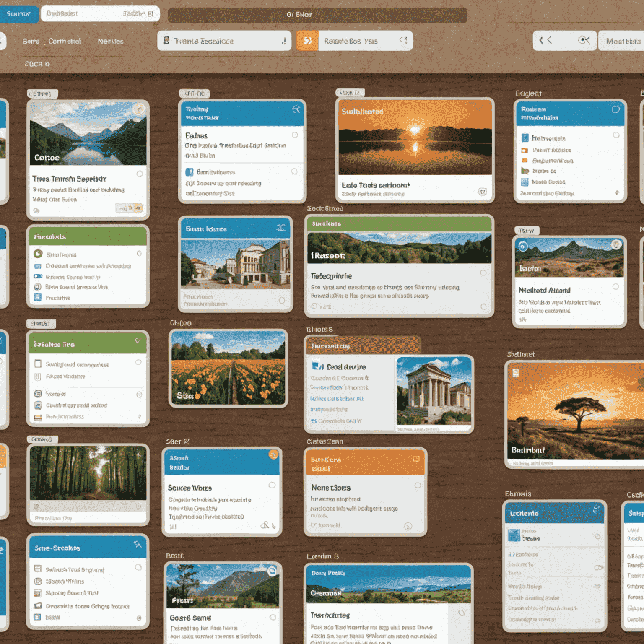Select the radio button beside 'Trsee Tmmsfn Eegeitktr'
644x644 pixels.
coord(140,174)
